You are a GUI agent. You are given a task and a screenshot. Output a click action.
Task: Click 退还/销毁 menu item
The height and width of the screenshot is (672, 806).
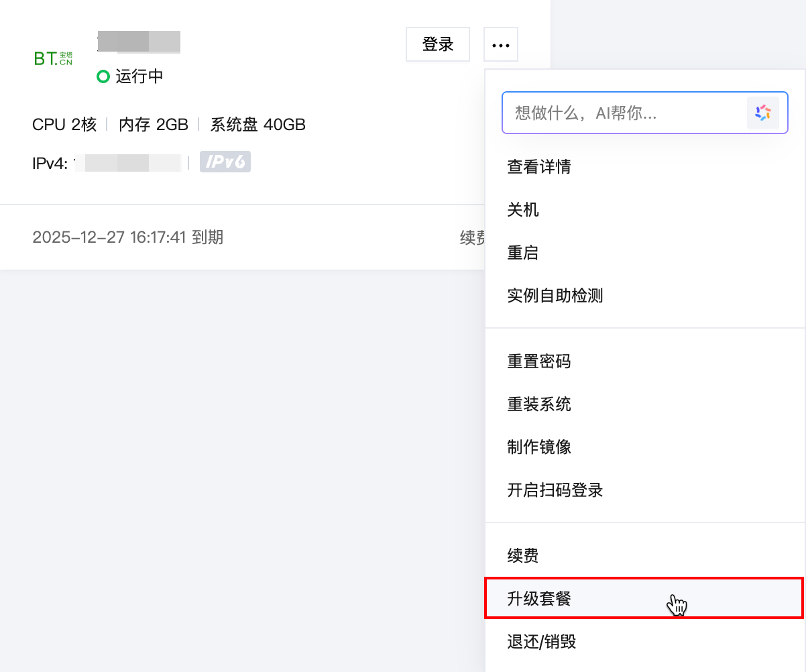(x=542, y=642)
